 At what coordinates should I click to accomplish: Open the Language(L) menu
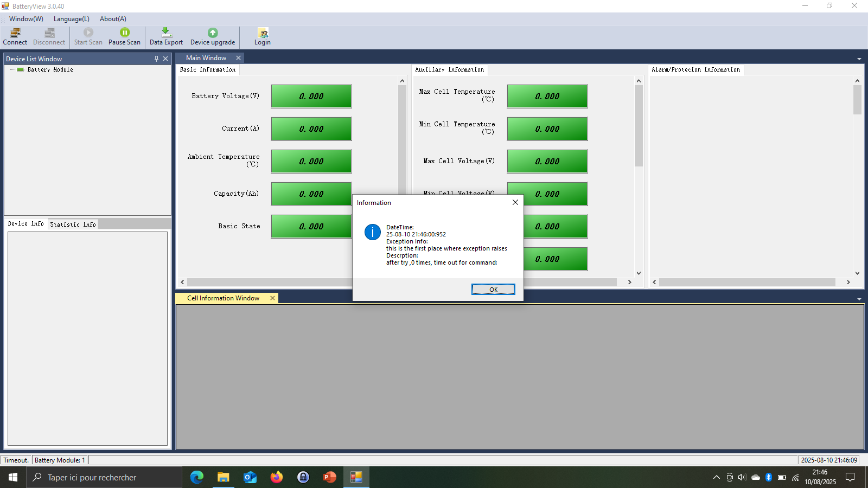[71, 19]
